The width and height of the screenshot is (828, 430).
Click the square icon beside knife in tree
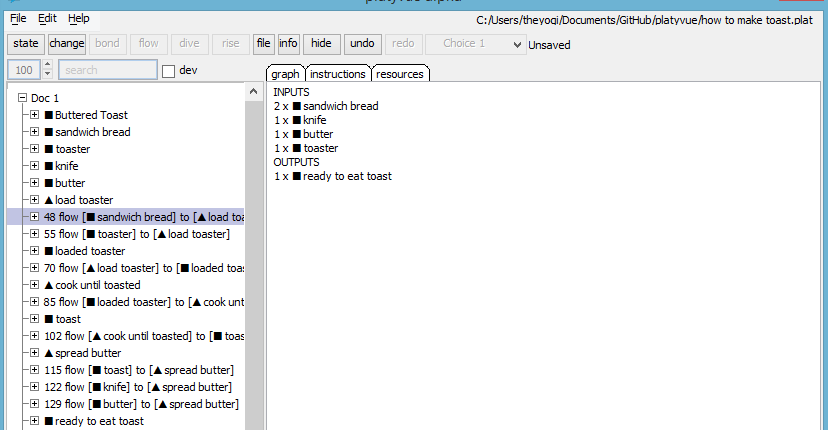point(48,166)
